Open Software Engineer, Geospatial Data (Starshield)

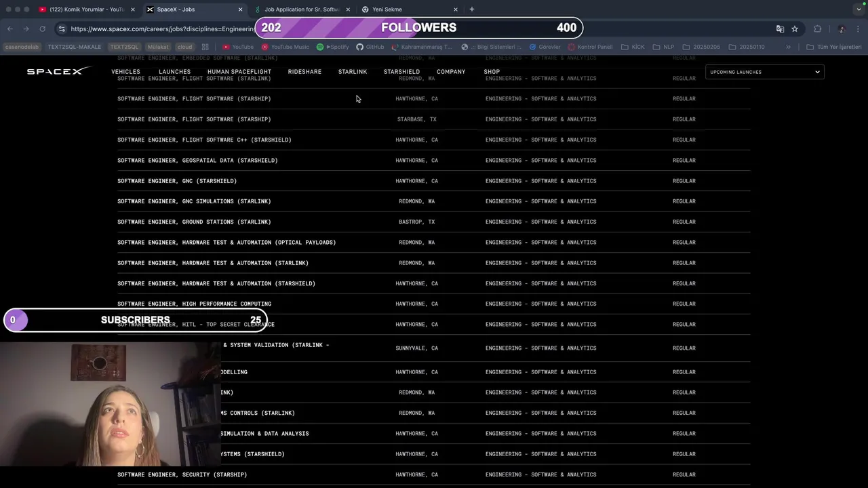coord(197,161)
